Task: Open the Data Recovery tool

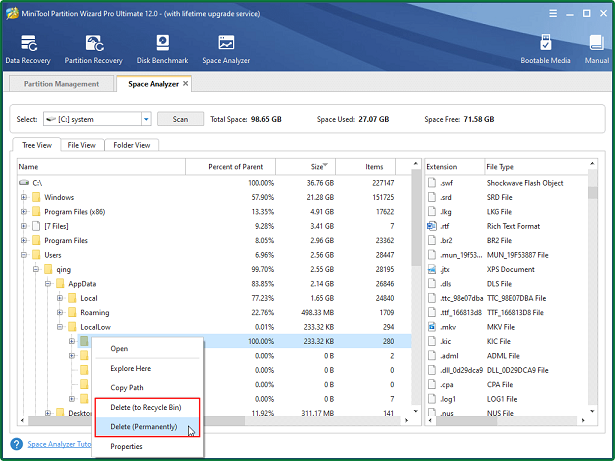Action: point(28,49)
